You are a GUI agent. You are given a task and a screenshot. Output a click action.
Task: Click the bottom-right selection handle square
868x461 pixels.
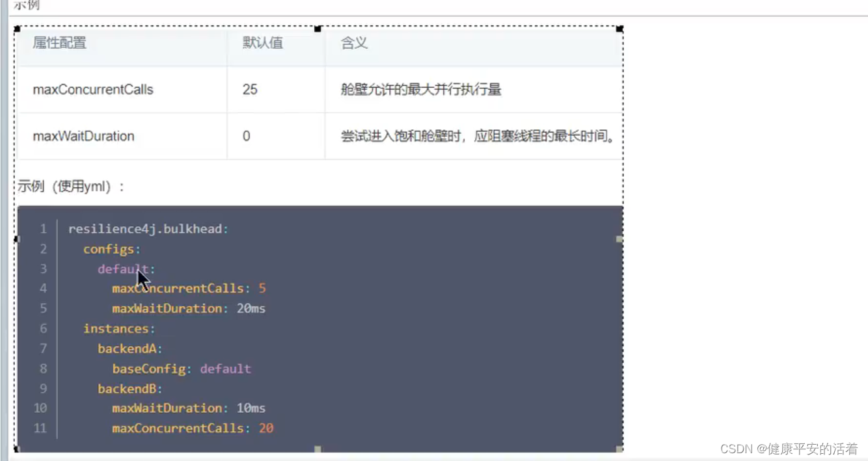(x=618, y=449)
